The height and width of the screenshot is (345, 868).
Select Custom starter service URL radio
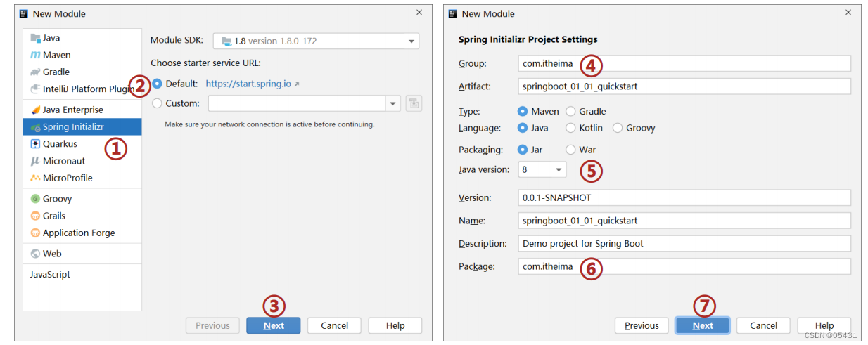click(x=157, y=103)
